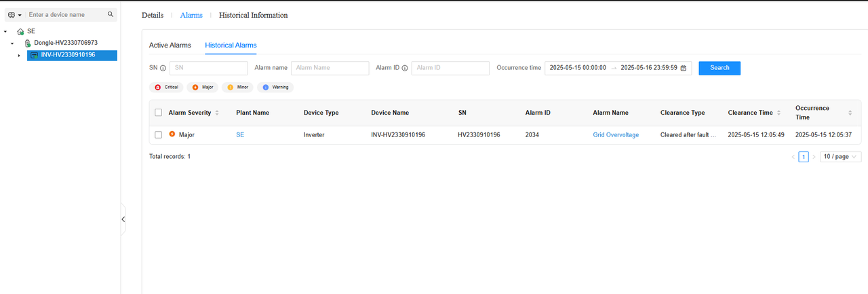Click the blue Search button
This screenshot has width=868, height=294.
click(719, 68)
